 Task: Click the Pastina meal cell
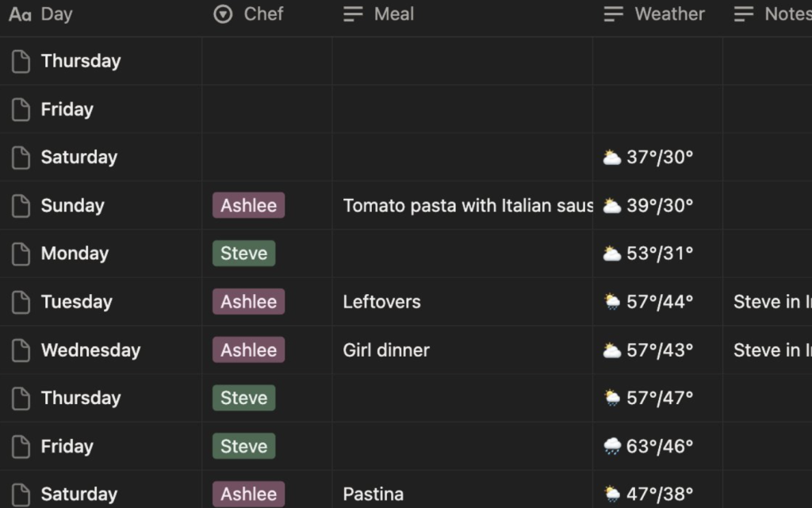point(373,495)
